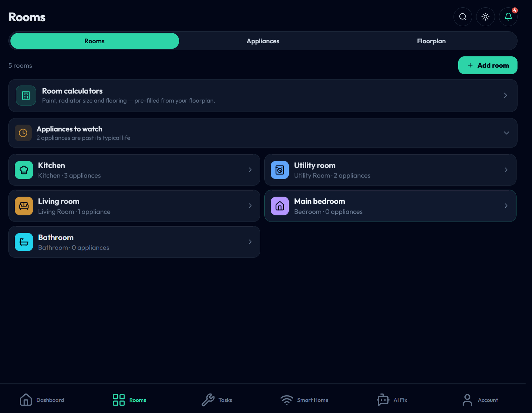Screen dimensions: 532x413
Task: Select the Rooms tab pill
Action: [95, 41]
